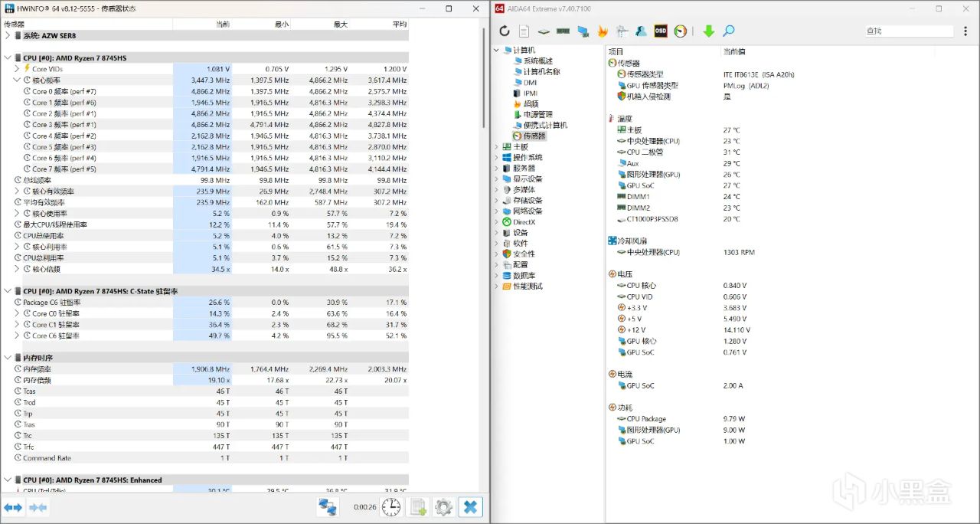Open AIDA64 three-dot options menu
Screen dimensions: 980x524
(x=964, y=31)
